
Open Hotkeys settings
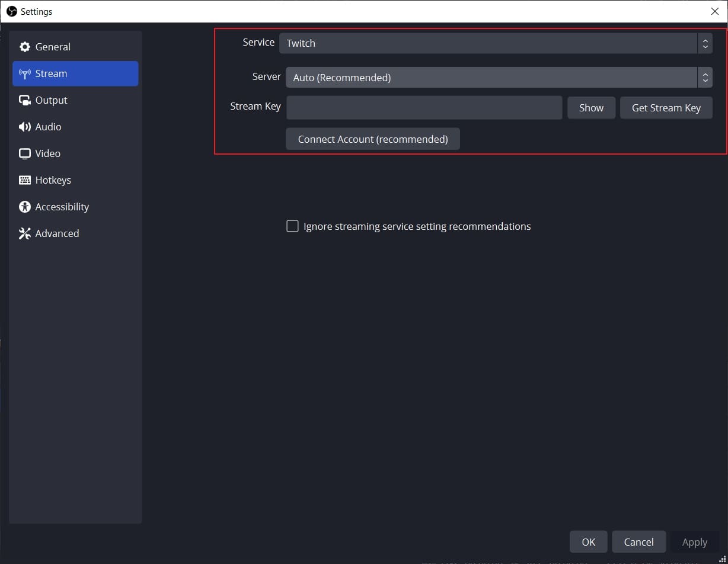pyautogui.click(x=75, y=180)
